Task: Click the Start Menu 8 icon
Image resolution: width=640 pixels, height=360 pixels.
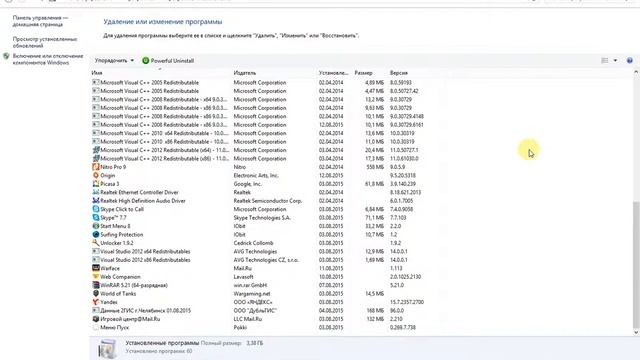Action: coord(96,226)
